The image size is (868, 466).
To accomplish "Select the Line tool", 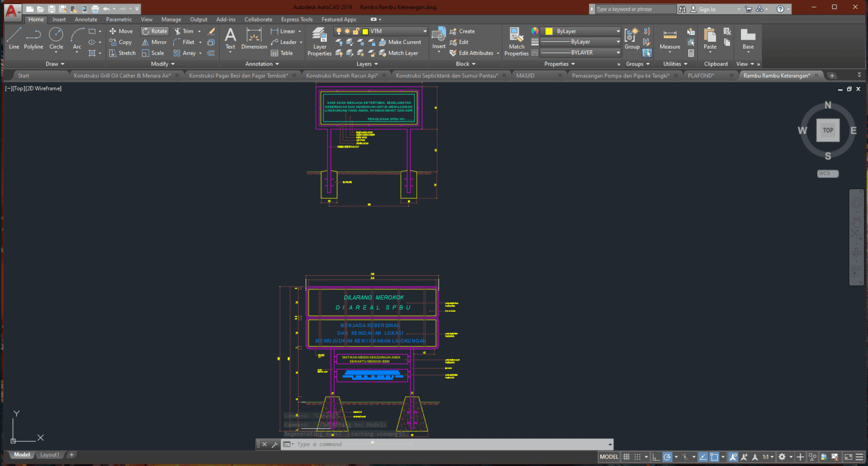I will click(x=14, y=38).
